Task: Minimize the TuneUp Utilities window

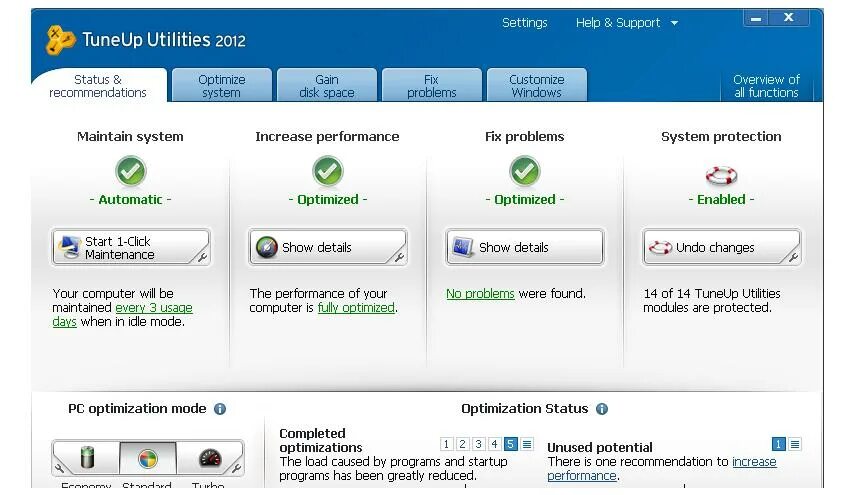Action: (x=756, y=19)
